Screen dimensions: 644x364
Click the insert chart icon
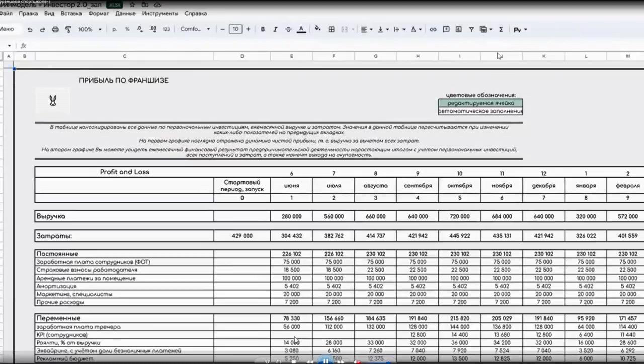[x=458, y=29]
